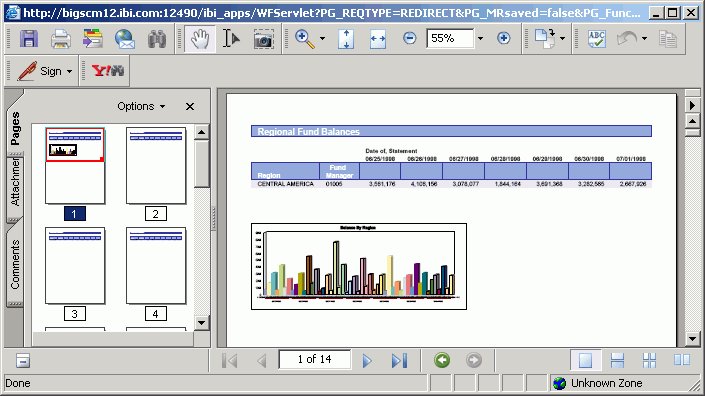Click the copy pages icon at toolbar end
The height and width of the screenshot is (396, 705).
point(668,39)
